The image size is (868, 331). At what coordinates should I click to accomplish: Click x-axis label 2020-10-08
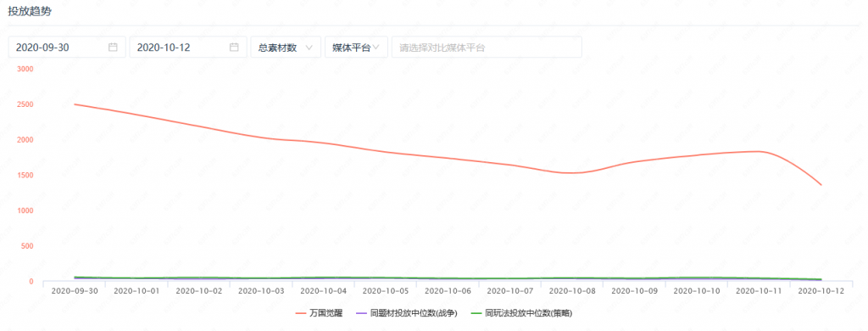pos(572,291)
